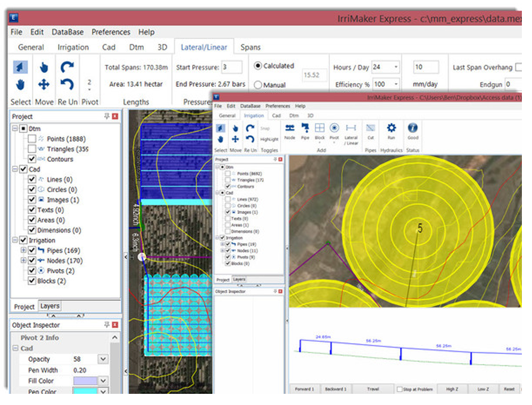Open the Hours / Day dropdown
Screen dimensions: 532x405
pos(396,68)
